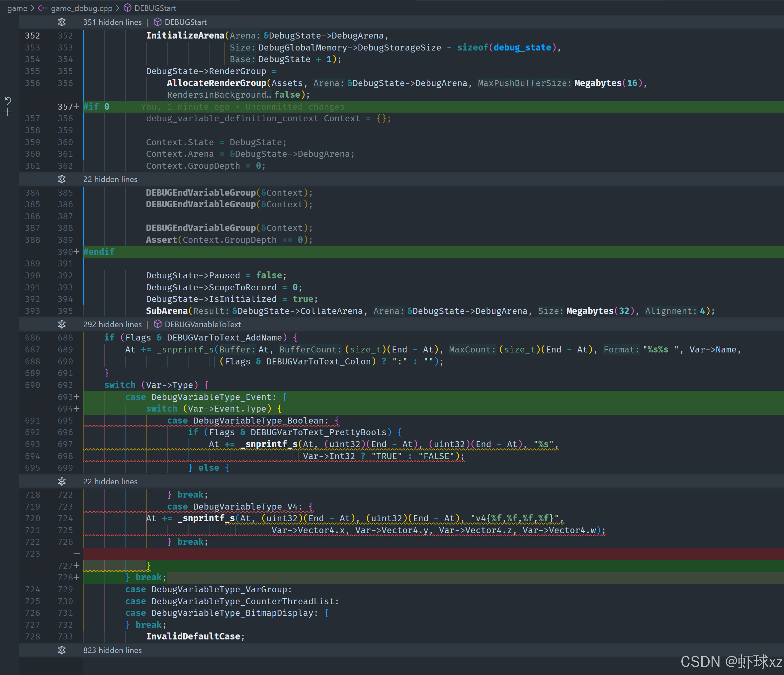Image resolution: width=784 pixels, height=675 pixels.
Task: Open the game folder breadcrumb
Action: (x=17, y=8)
